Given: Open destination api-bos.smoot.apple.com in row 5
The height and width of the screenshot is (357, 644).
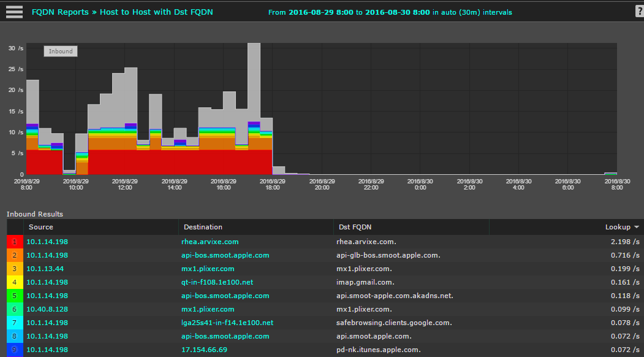Looking at the screenshot, I should point(225,296).
